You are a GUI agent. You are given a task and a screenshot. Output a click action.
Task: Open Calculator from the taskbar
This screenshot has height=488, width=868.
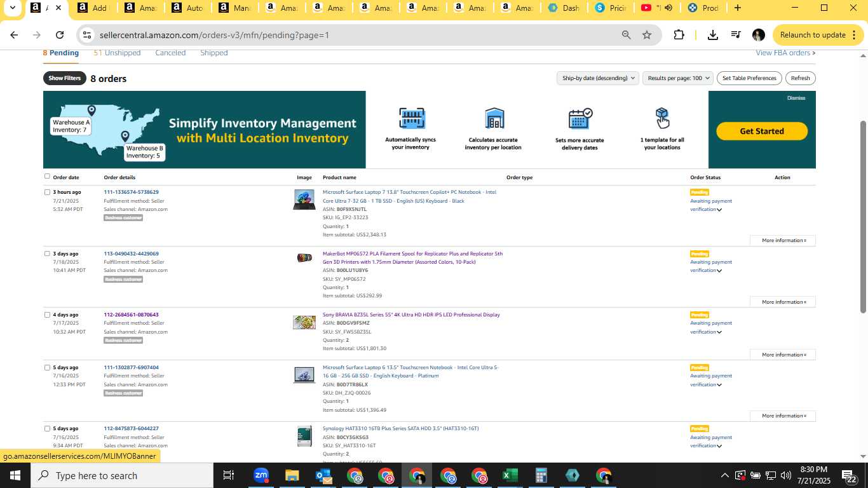point(541,475)
